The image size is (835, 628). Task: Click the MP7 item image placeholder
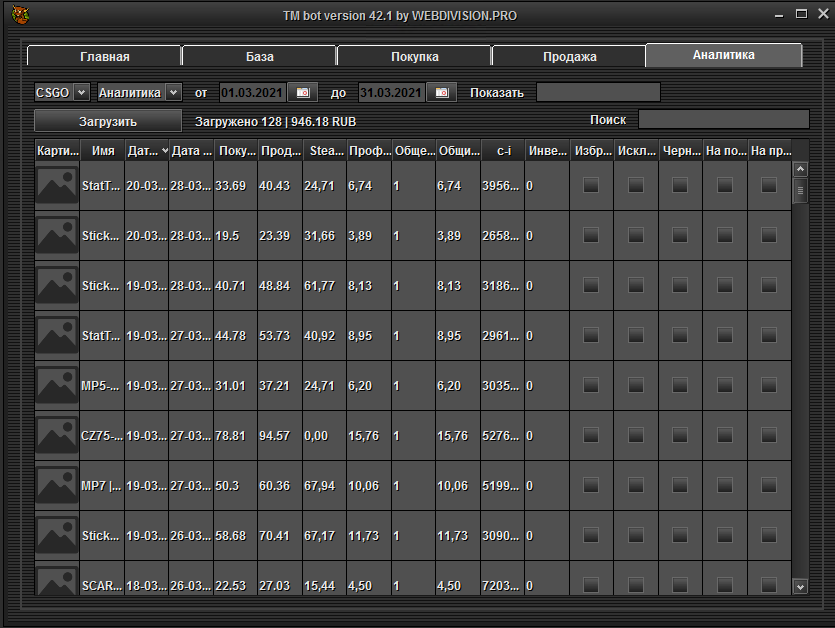coord(57,485)
